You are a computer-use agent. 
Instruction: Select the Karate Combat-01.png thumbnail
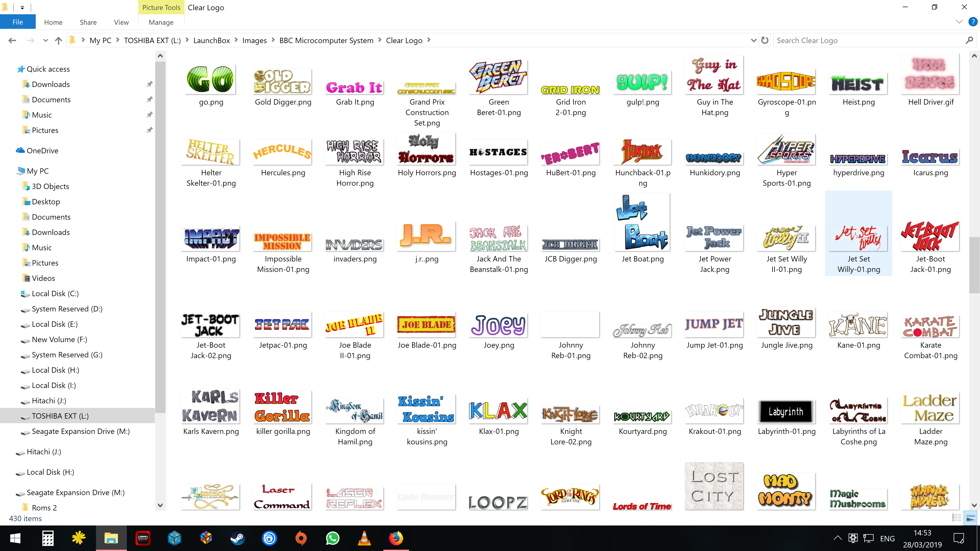(x=930, y=326)
